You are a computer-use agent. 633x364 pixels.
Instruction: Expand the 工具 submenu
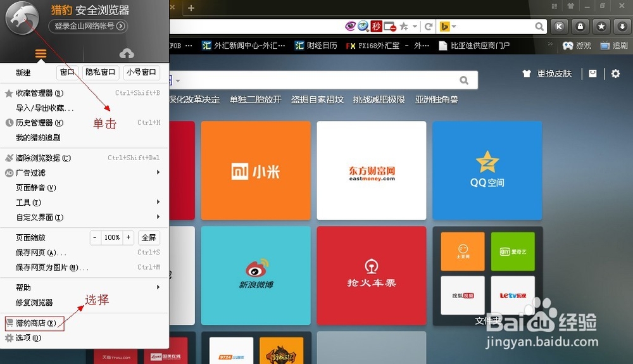tap(84, 202)
